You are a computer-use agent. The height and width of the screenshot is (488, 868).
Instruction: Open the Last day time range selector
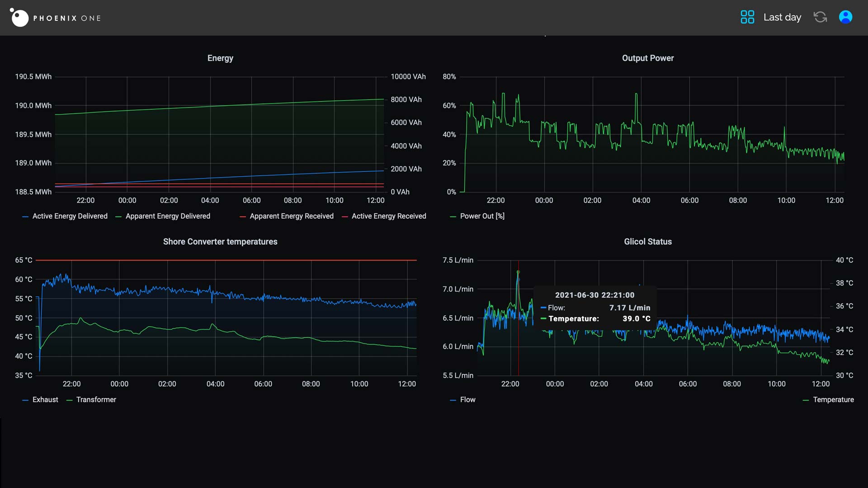coord(782,17)
